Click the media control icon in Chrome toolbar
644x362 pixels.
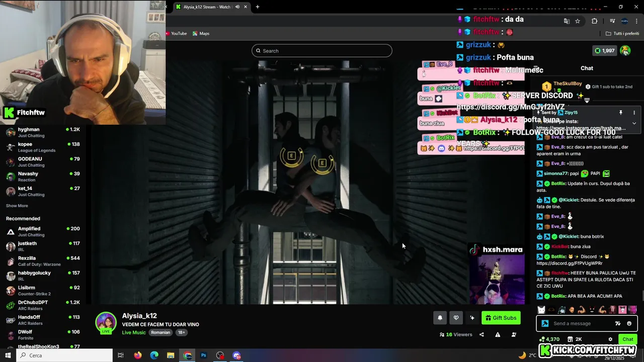pyautogui.click(x=612, y=21)
